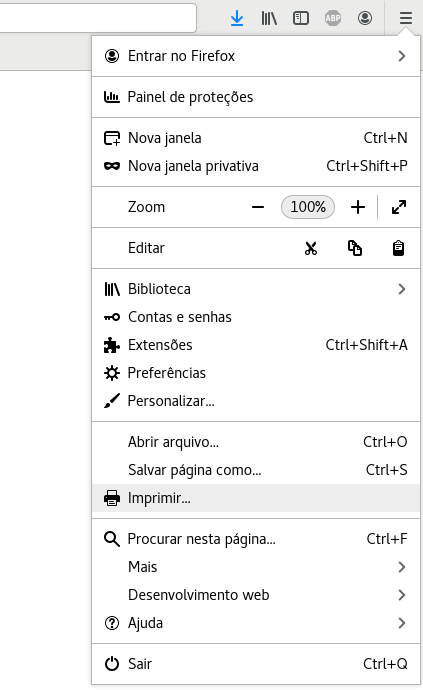Click the Paste clipboard icon
This screenshot has width=423, height=690.
398,248
